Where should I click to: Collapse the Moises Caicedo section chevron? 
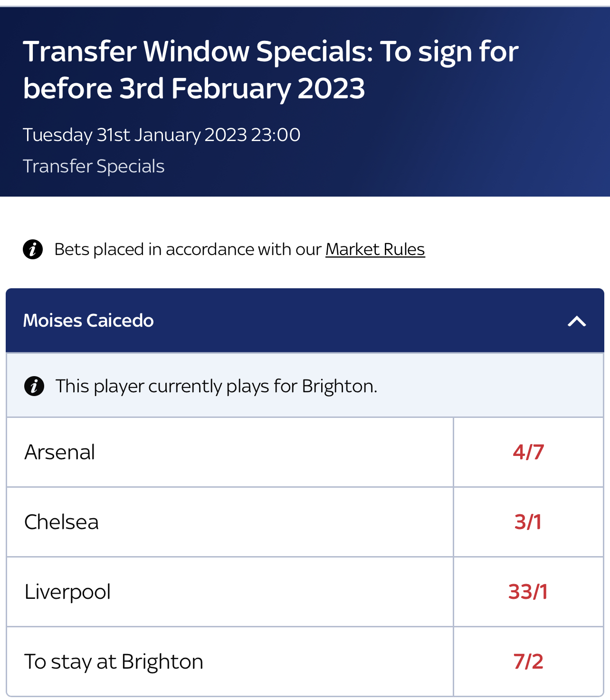tap(577, 322)
